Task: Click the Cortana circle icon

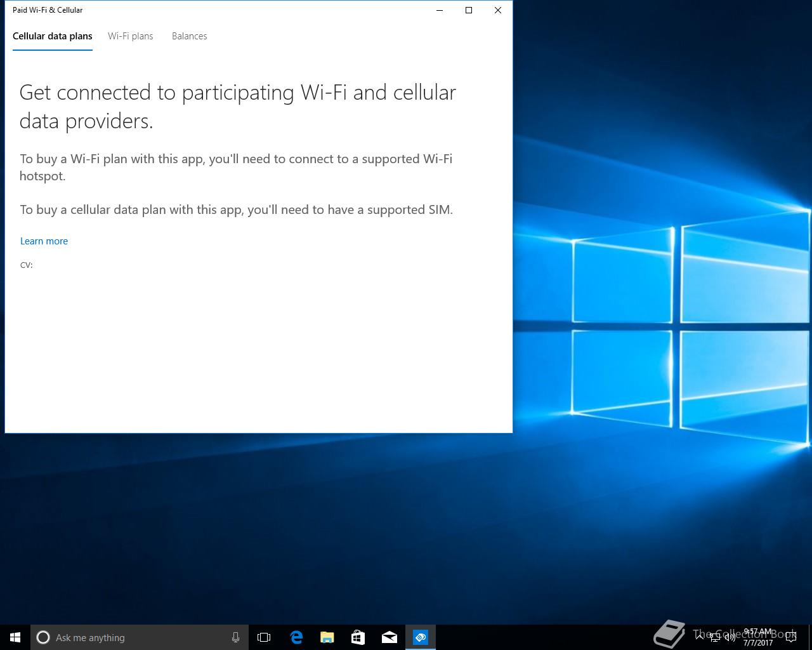Action: pyautogui.click(x=43, y=637)
